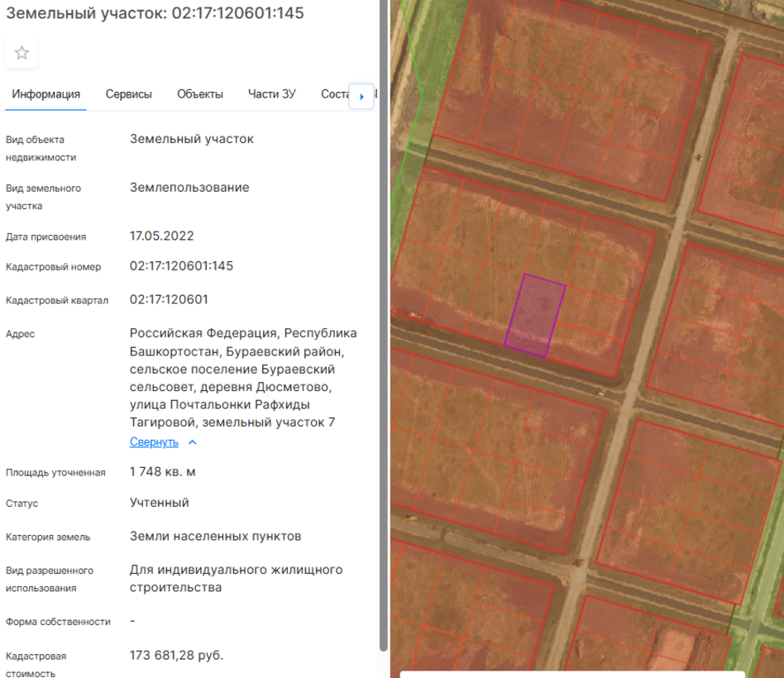This screenshot has width=784, height=678.
Task: Click the Земельный участок title heading
Action: click(x=155, y=13)
